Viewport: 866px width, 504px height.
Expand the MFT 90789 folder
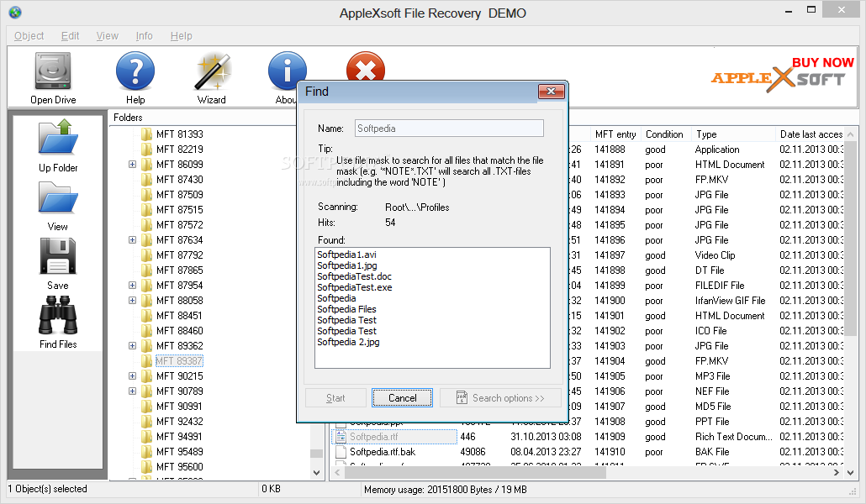[x=132, y=391]
